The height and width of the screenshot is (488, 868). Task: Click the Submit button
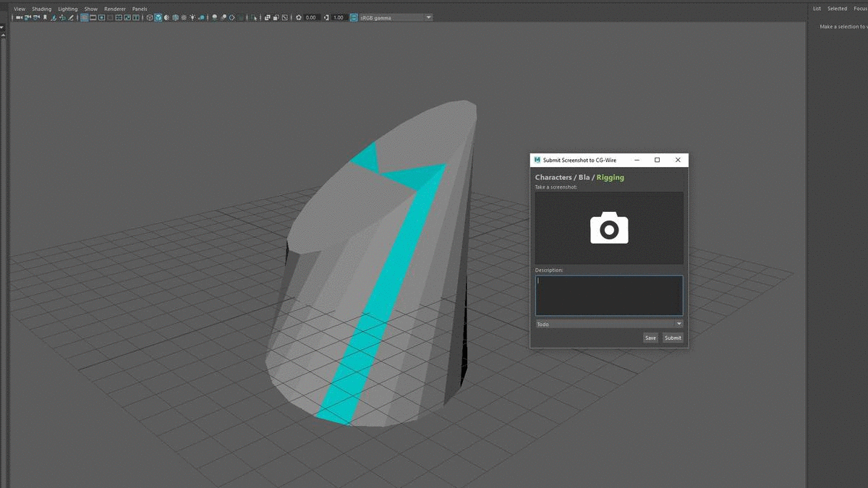click(x=673, y=338)
